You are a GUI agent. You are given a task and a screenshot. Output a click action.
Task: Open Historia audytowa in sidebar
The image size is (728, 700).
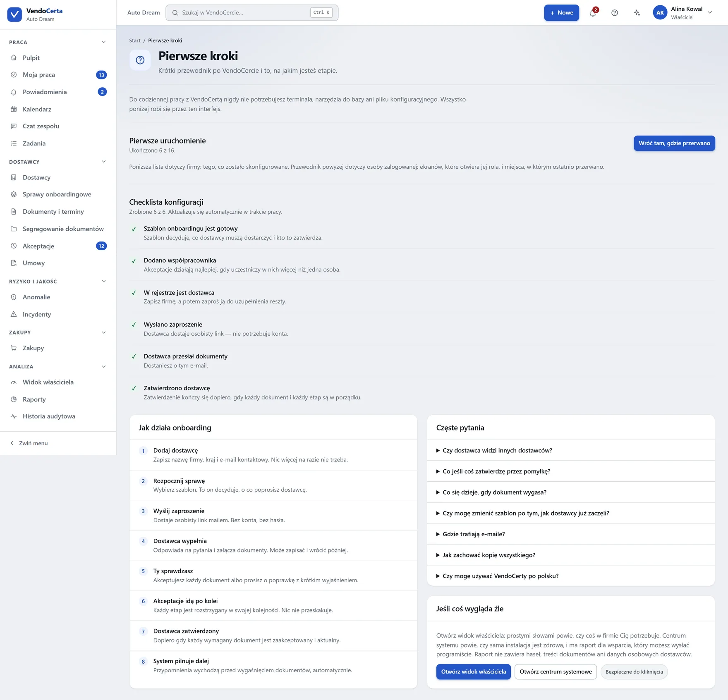[x=58, y=416]
